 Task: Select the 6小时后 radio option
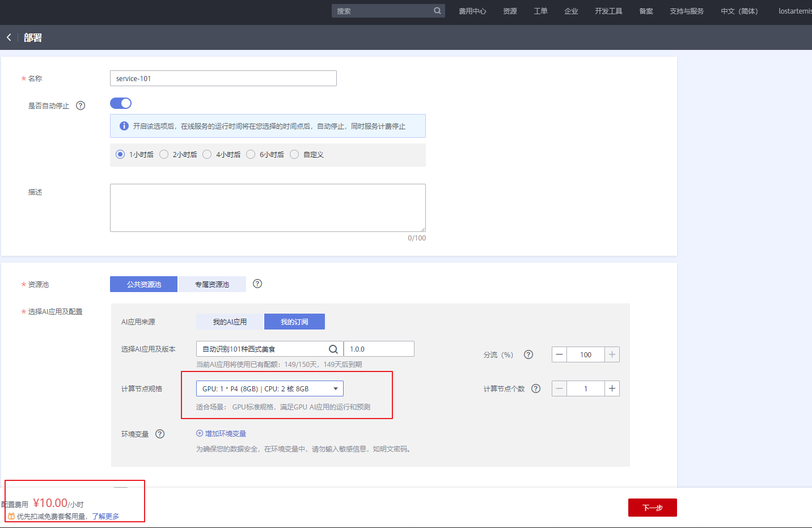point(251,154)
